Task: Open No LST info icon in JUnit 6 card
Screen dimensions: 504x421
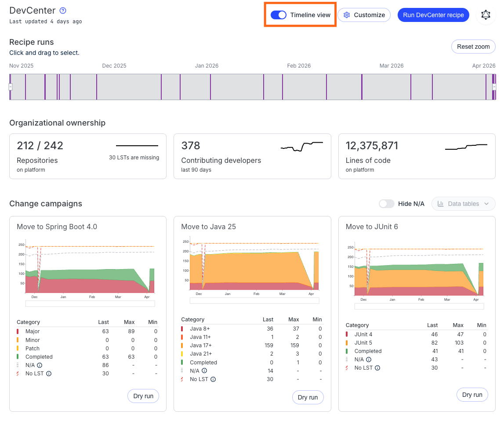Action: click(x=377, y=368)
